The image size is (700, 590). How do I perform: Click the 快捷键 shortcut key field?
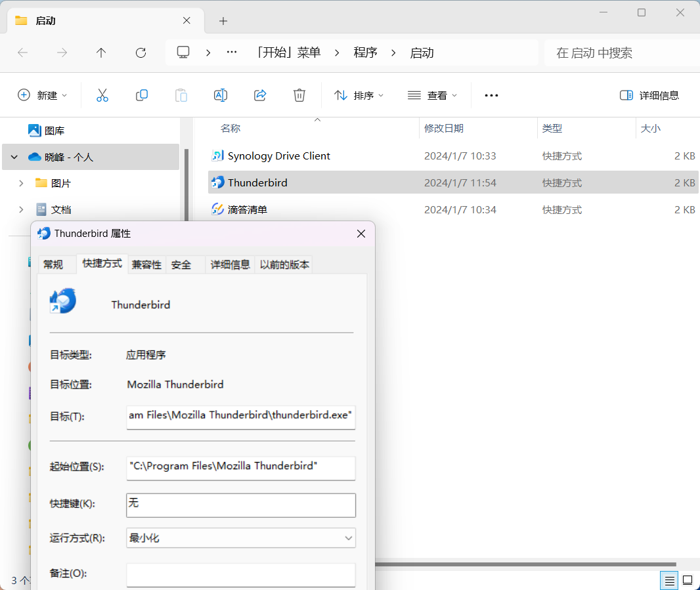click(x=241, y=505)
